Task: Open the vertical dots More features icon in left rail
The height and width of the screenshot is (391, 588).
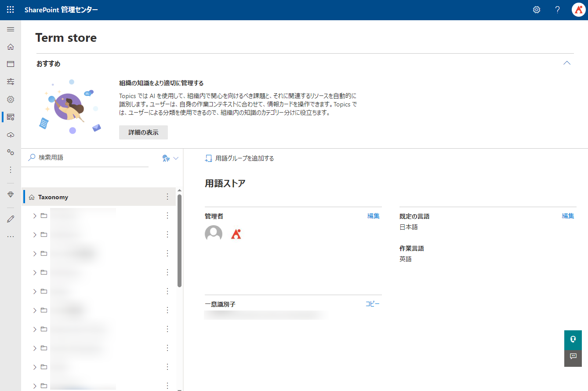Action: (x=11, y=170)
